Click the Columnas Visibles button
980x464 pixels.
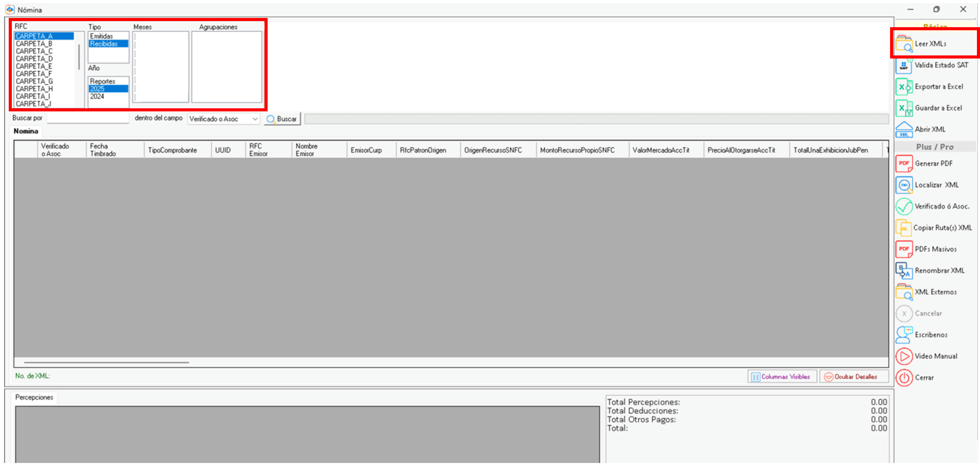pos(782,377)
